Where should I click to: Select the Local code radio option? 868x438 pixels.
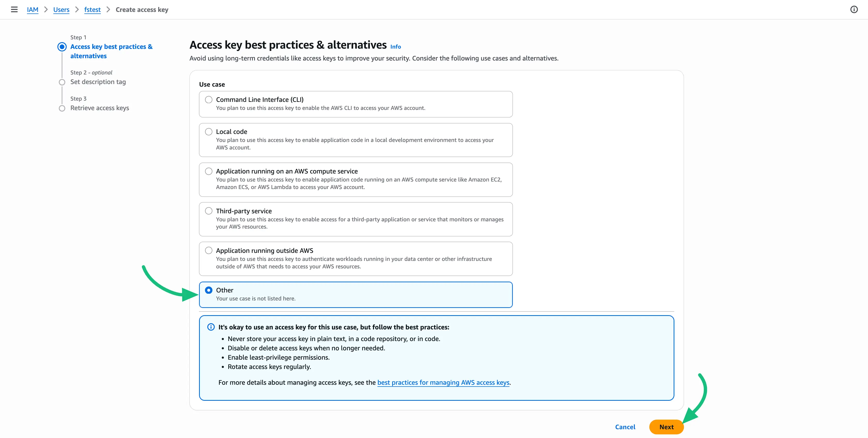pos(209,132)
